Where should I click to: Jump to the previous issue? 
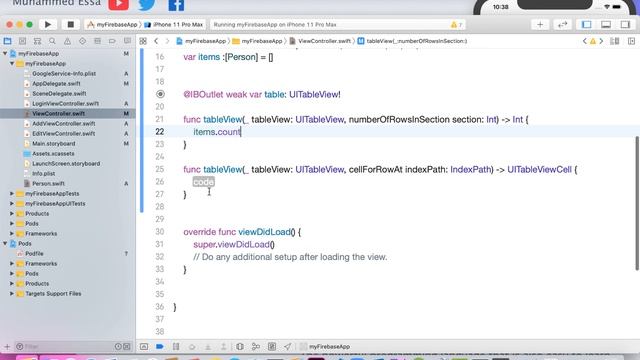(584, 41)
